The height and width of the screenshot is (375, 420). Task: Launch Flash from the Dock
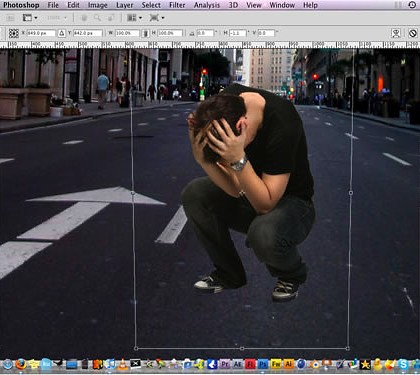(250, 364)
